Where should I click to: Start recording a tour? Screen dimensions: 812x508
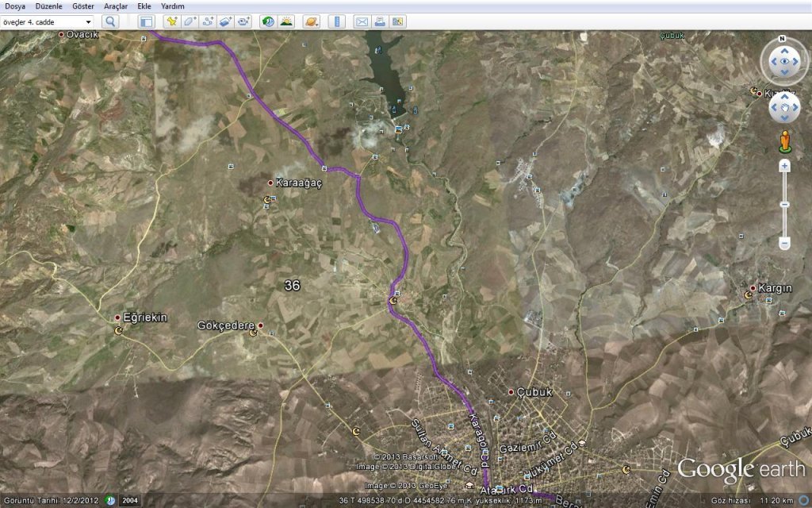click(244, 21)
